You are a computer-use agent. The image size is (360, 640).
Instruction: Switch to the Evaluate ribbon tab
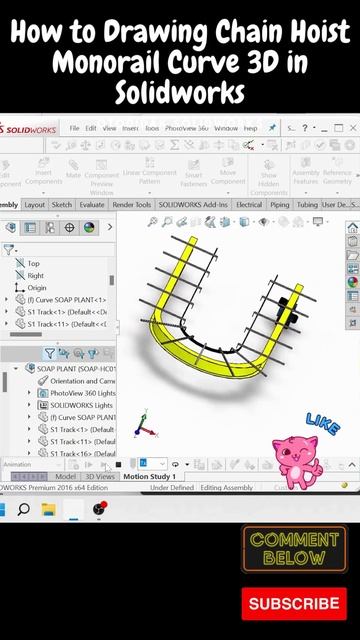click(x=92, y=205)
